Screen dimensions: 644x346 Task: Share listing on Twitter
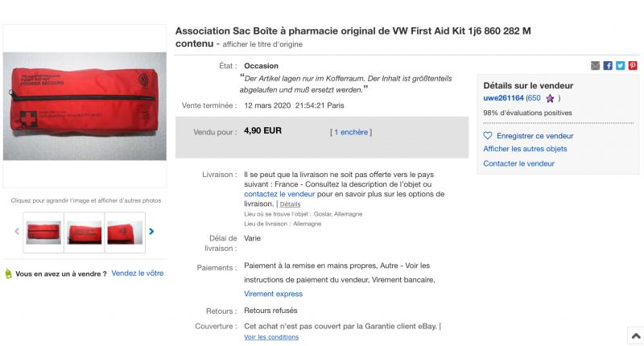[620, 66]
